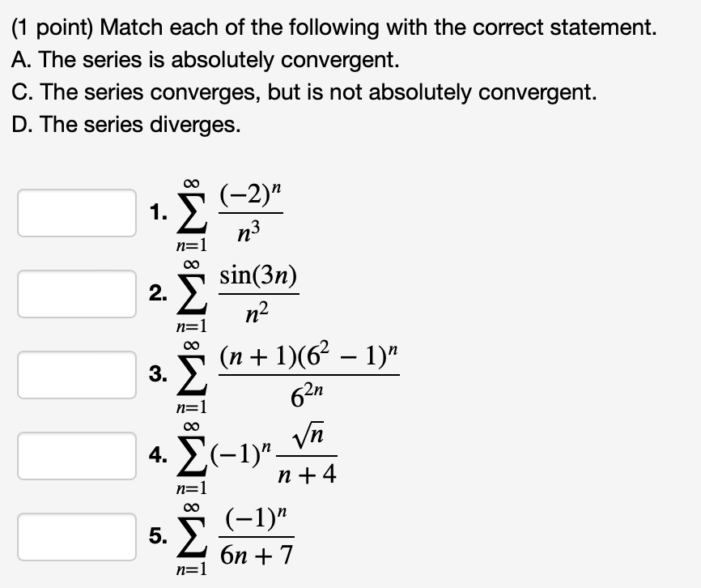This screenshot has width=701, height=588.
Task: Click the answer box for series 1
Action: 77,212
